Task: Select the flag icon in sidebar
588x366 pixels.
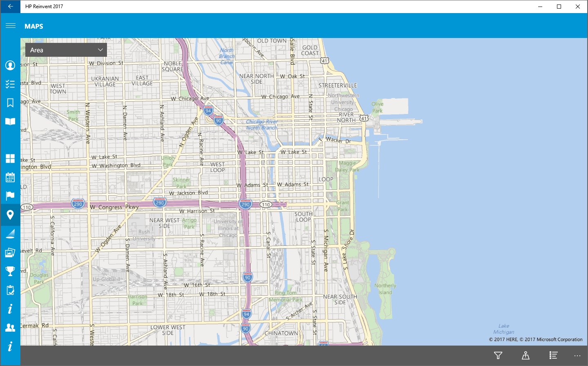Action: (x=10, y=196)
